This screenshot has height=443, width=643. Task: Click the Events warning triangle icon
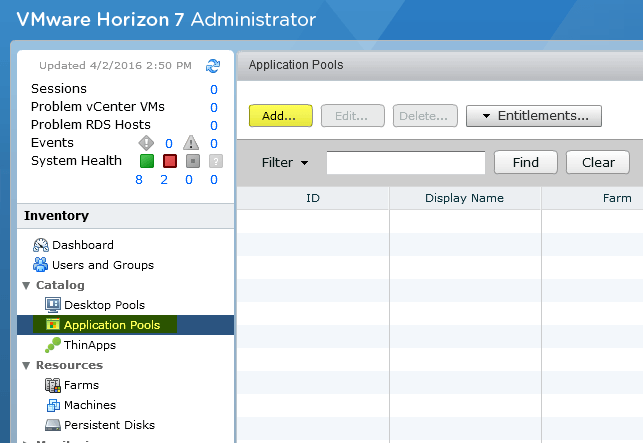click(191, 143)
